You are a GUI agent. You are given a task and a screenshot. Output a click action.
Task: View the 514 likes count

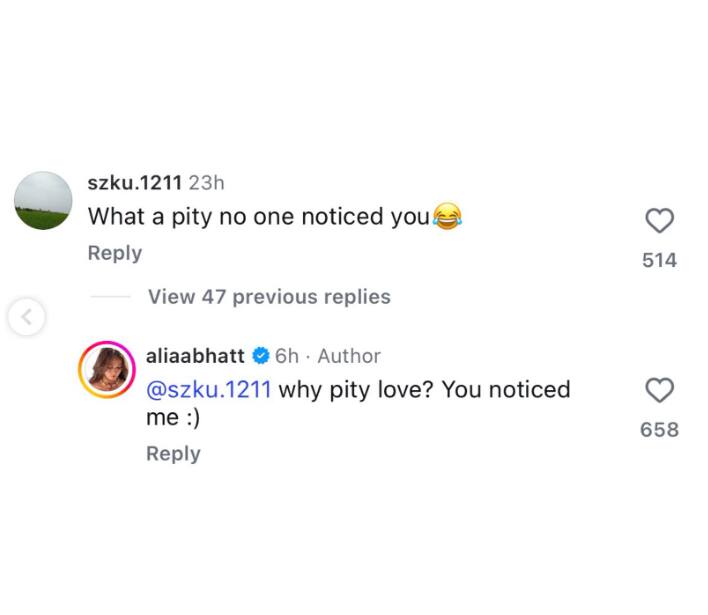tap(659, 260)
